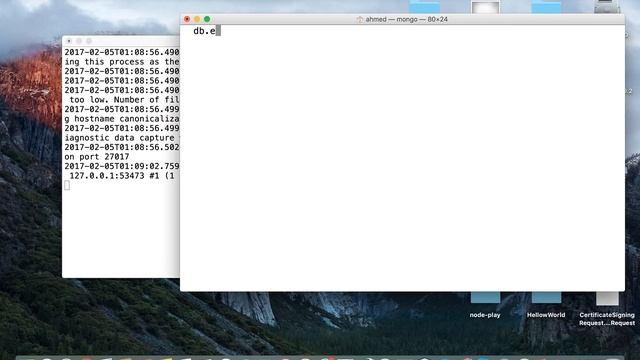Click the 'db.e' command text in mongo shell

point(204,31)
